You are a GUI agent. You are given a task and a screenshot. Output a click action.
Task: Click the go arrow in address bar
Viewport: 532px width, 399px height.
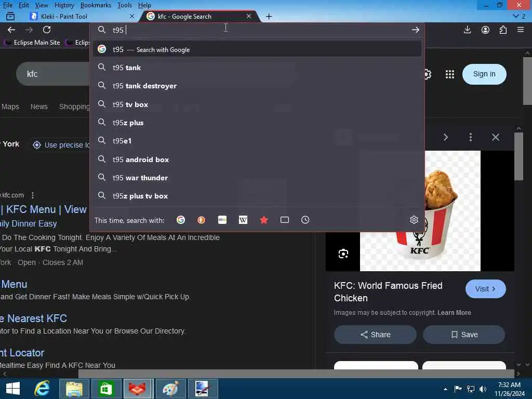[x=415, y=30]
